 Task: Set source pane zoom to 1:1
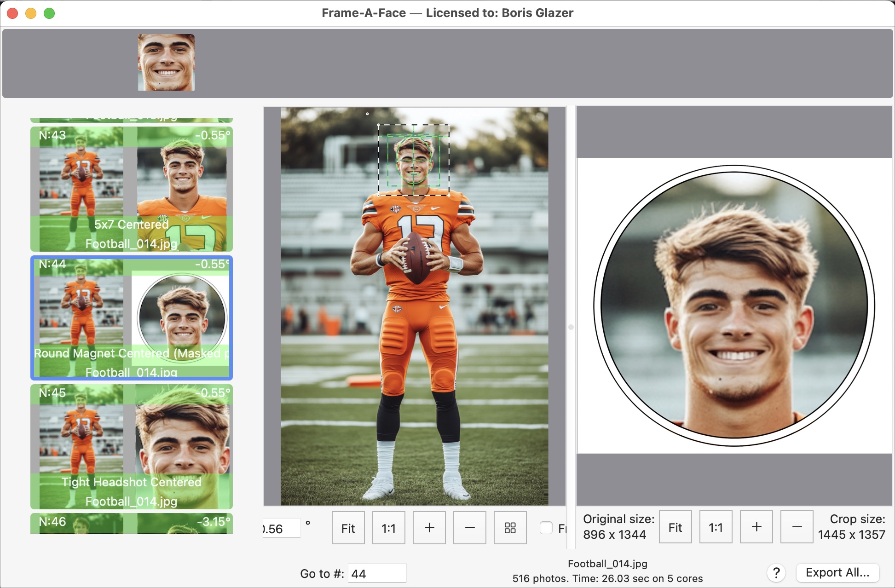388,528
